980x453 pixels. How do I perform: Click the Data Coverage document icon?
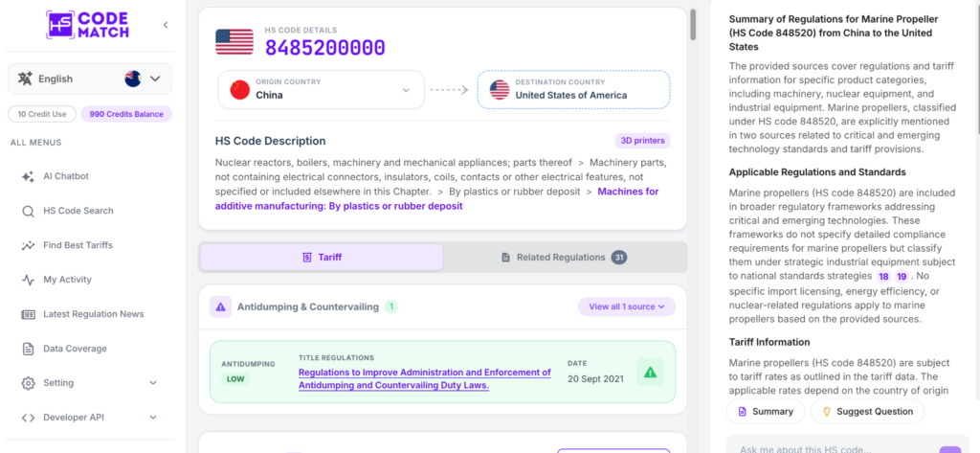pyautogui.click(x=28, y=349)
